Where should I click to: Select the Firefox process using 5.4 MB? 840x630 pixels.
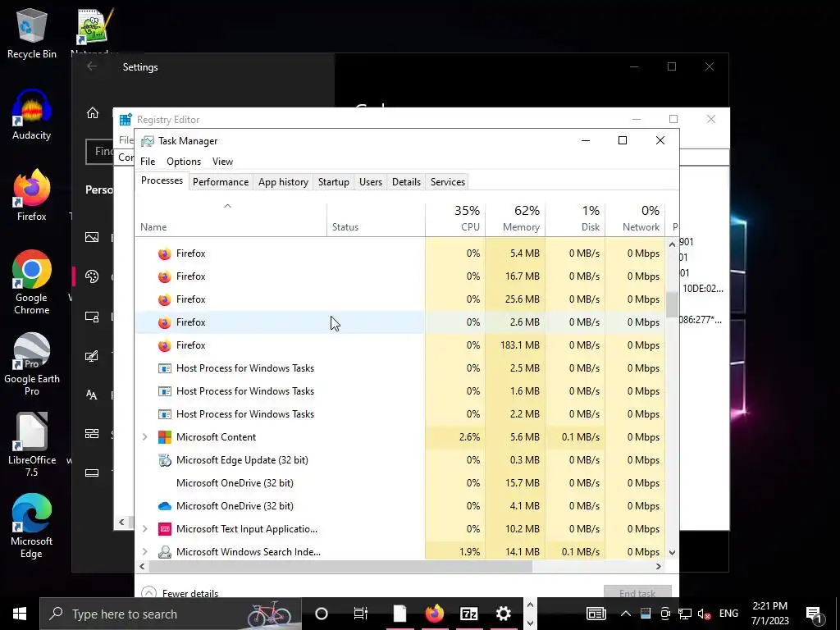[x=400, y=253]
